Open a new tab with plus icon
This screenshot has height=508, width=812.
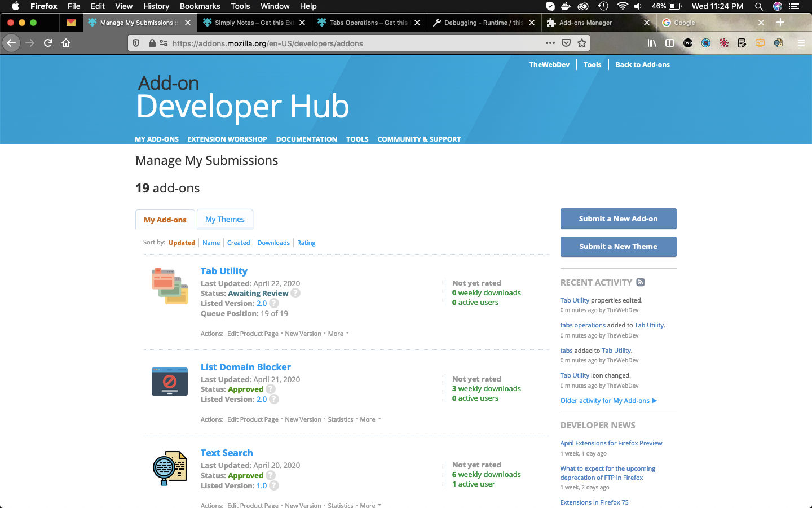[780, 23]
